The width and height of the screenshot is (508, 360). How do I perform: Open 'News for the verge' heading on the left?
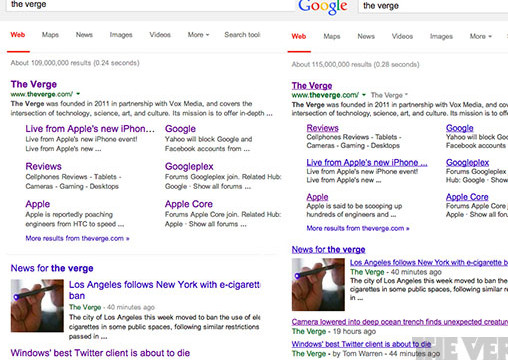coord(52,268)
